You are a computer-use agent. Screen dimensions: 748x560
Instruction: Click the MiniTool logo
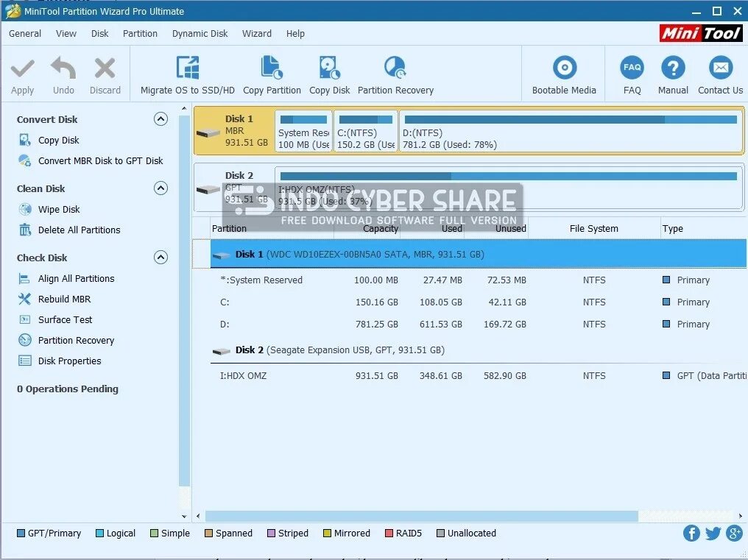click(x=701, y=33)
